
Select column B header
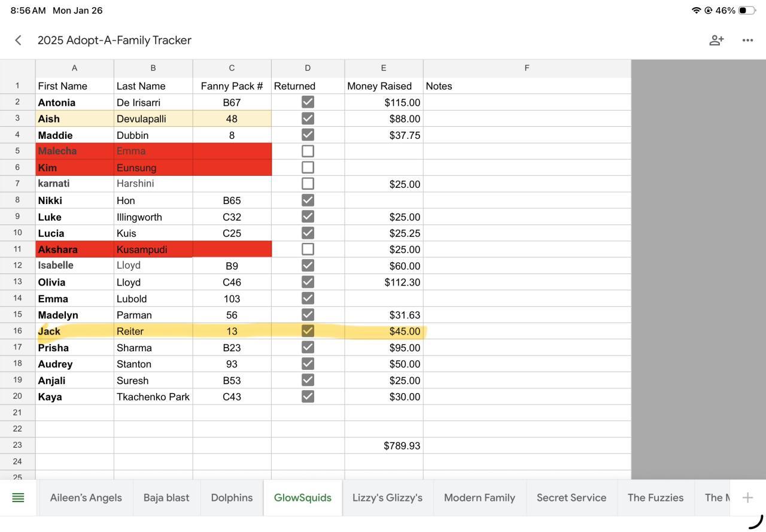153,68
